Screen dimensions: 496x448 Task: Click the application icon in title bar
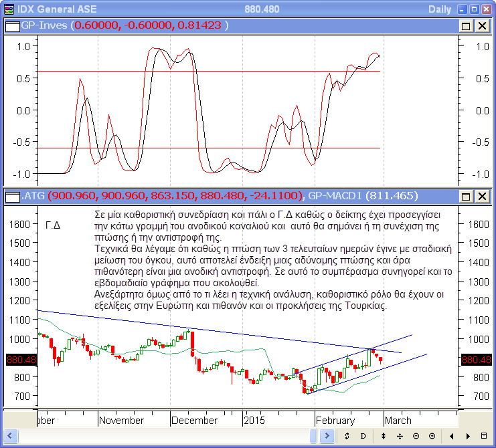[9, 9]
